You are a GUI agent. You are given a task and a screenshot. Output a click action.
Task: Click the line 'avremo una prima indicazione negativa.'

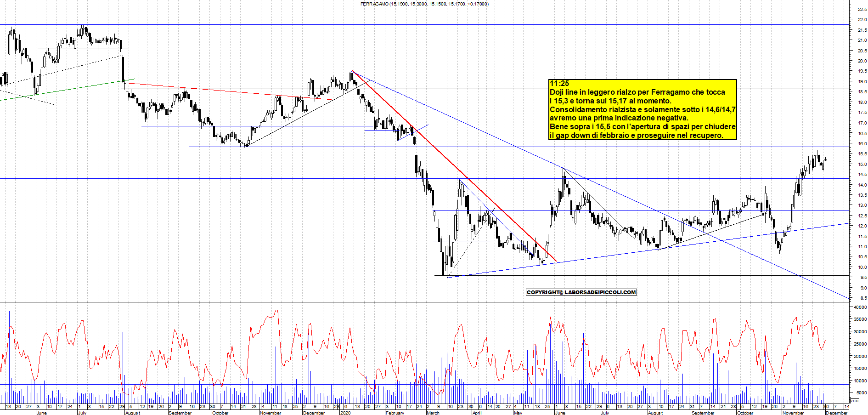619,118
